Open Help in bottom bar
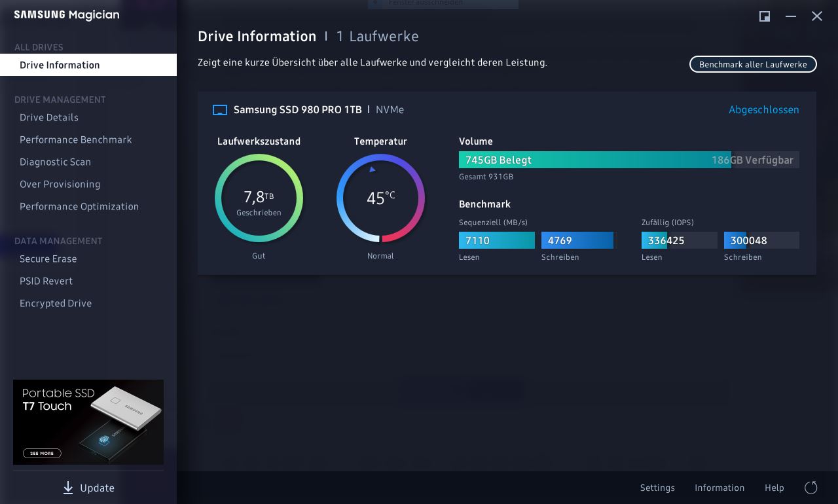The width and height of the screenshot is (838, 504). pyautogui.click(x=774, y=488)
